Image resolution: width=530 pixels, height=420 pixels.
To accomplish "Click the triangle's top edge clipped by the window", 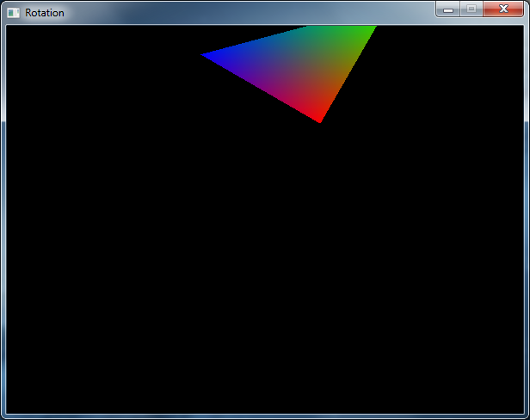I will pos(341,28).
